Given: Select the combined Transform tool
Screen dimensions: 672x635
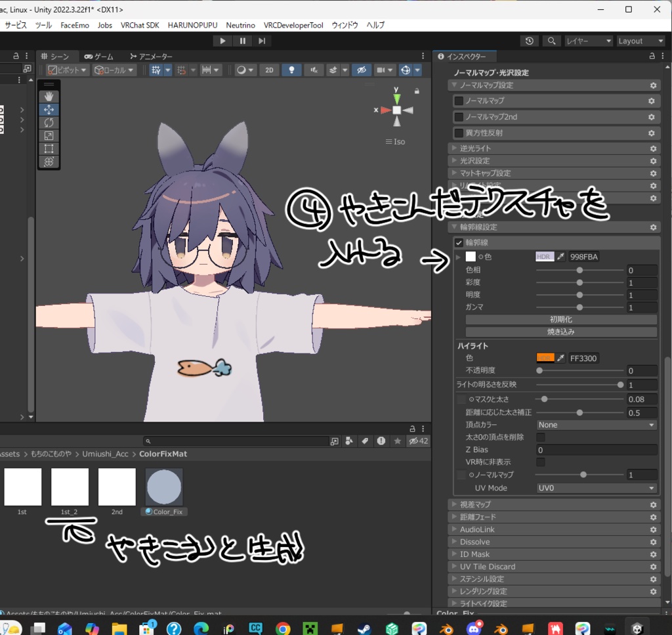Looking at the screenshot, I should tap(49, 162).
